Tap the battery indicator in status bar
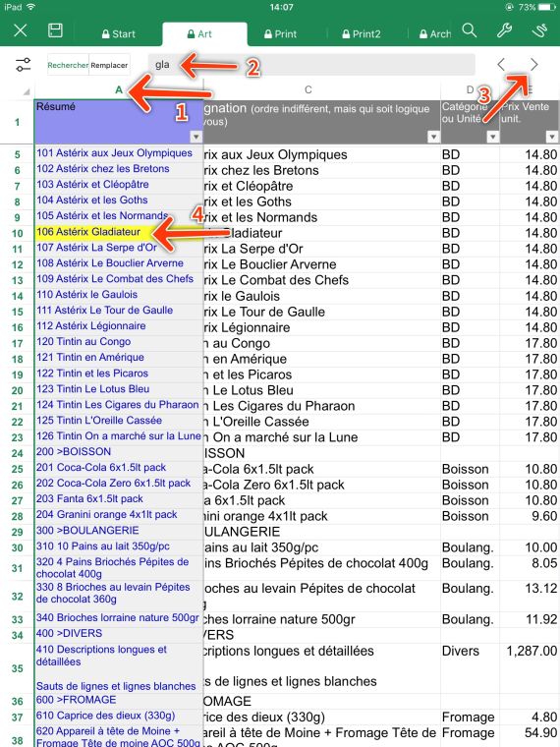The height and width of the screenshot is (747, 560). point(545,7)
